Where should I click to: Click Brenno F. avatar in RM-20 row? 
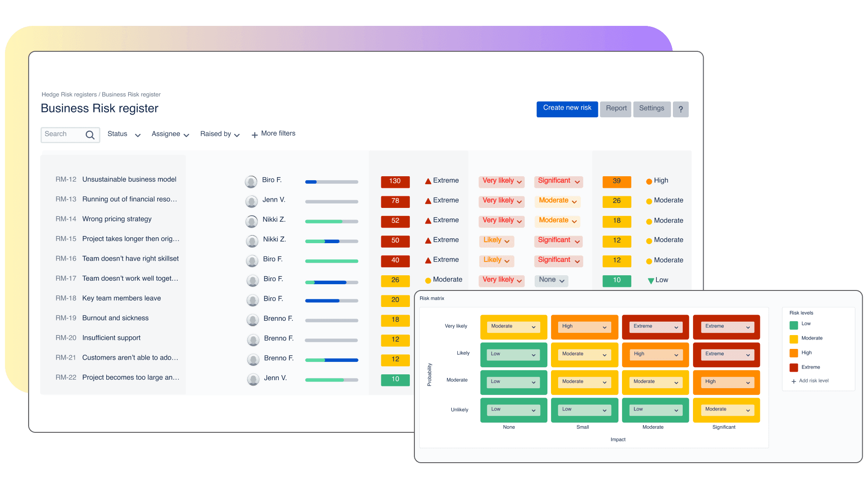point(253,340)
